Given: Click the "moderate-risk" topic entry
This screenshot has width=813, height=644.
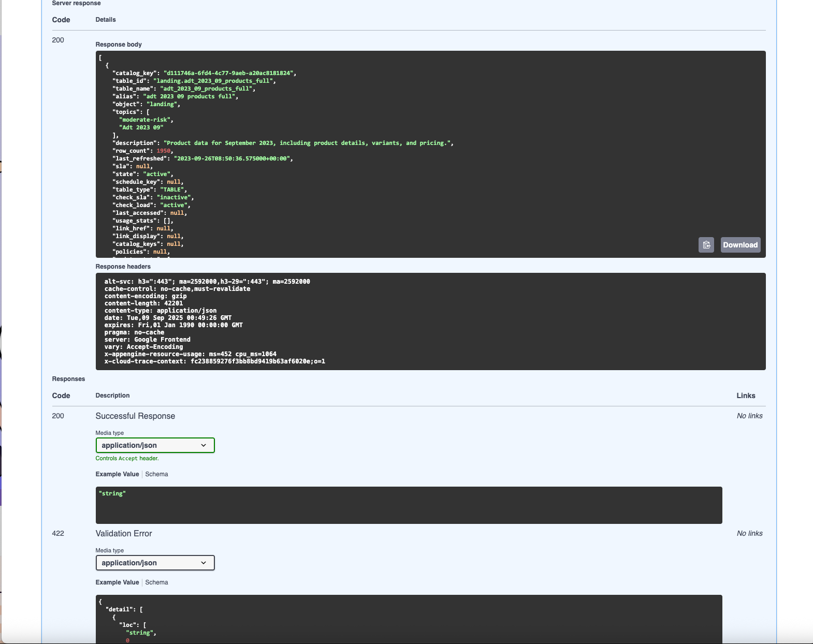Looking at the screenshot, I should 145,120.
